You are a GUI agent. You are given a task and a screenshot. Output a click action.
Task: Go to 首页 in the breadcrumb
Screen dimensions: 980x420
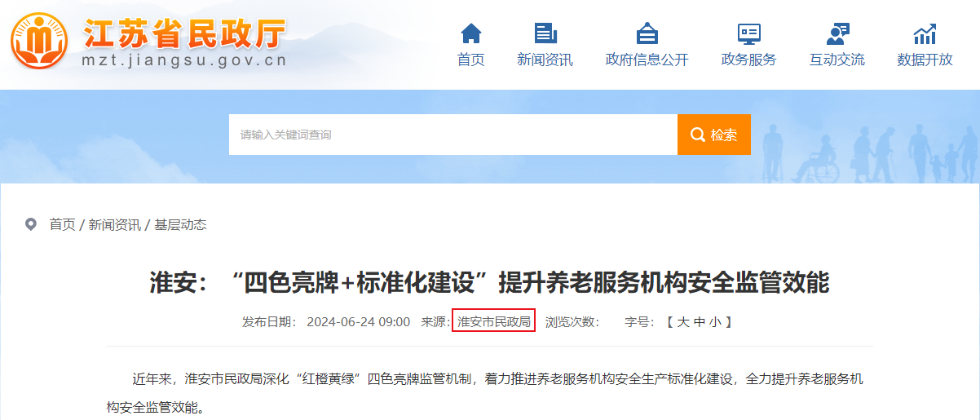62,224
